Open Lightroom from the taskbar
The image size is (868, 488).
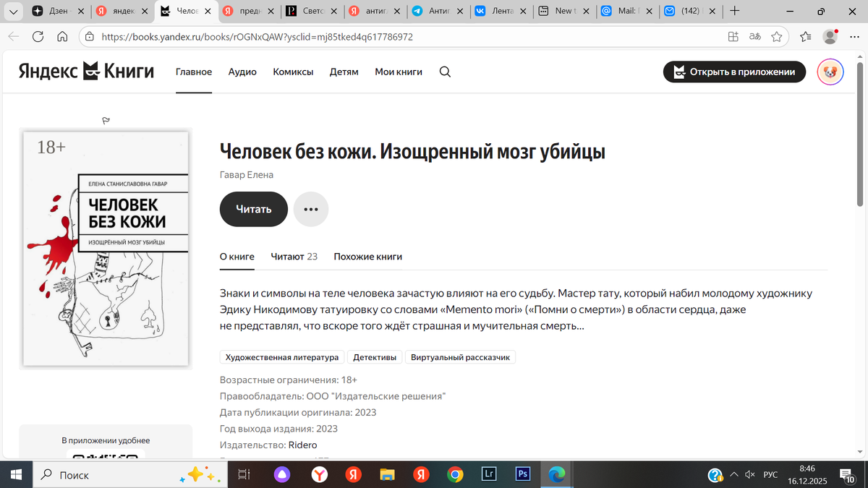pos(489,474)
